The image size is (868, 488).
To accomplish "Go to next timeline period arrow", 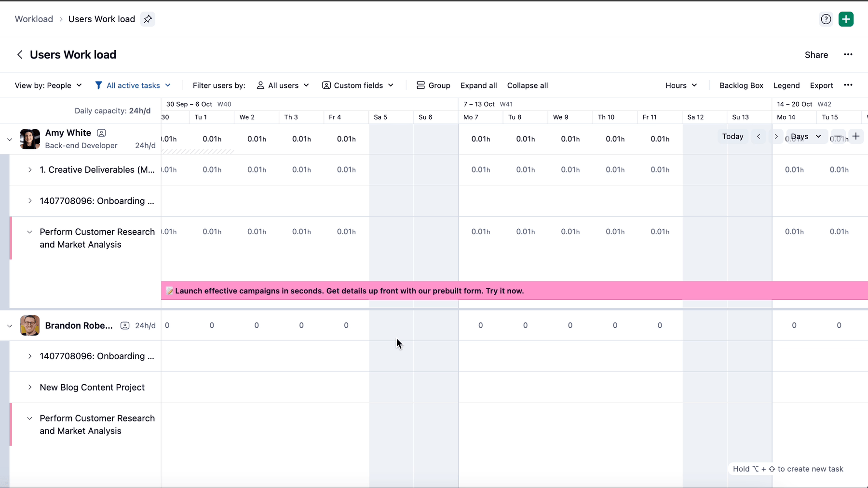I will [x=776, y=137].
